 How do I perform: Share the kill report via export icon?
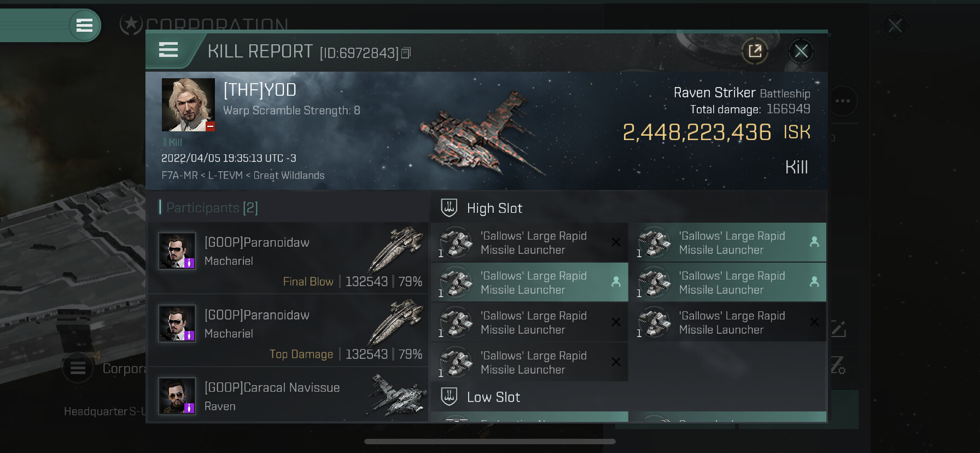coord(755,51)
